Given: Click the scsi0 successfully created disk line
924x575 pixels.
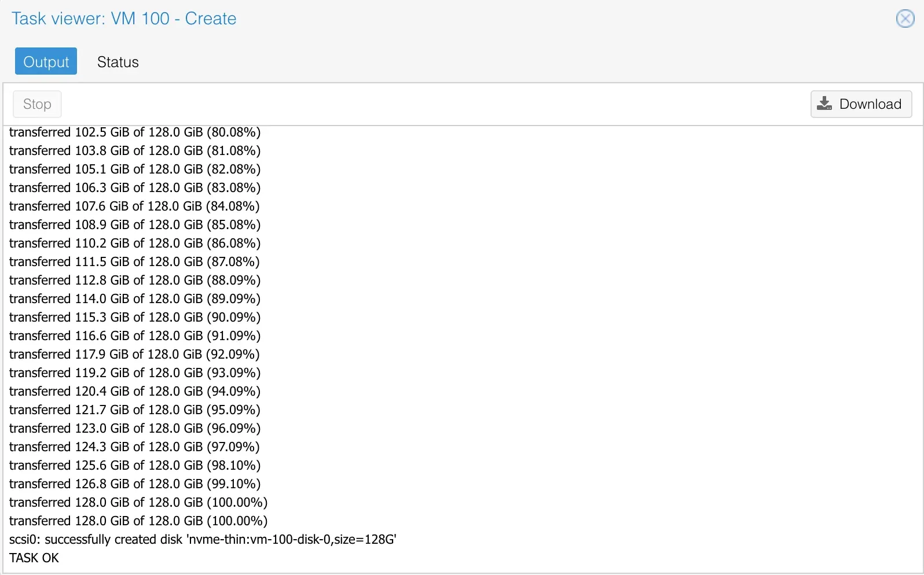Looking at the screenshot, I should coord(203,539).
